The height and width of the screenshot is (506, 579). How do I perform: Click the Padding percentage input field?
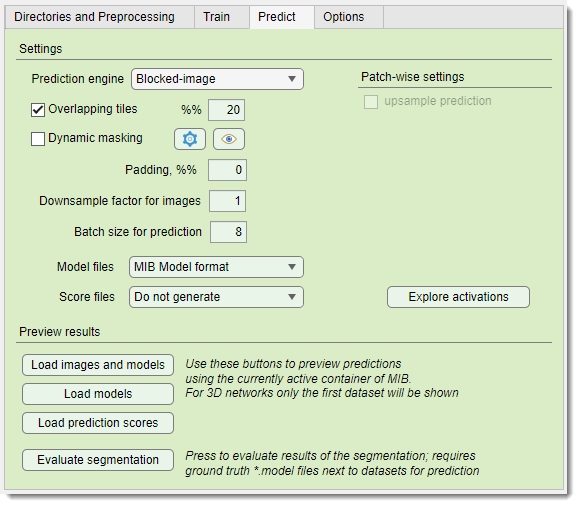point(227,170)
